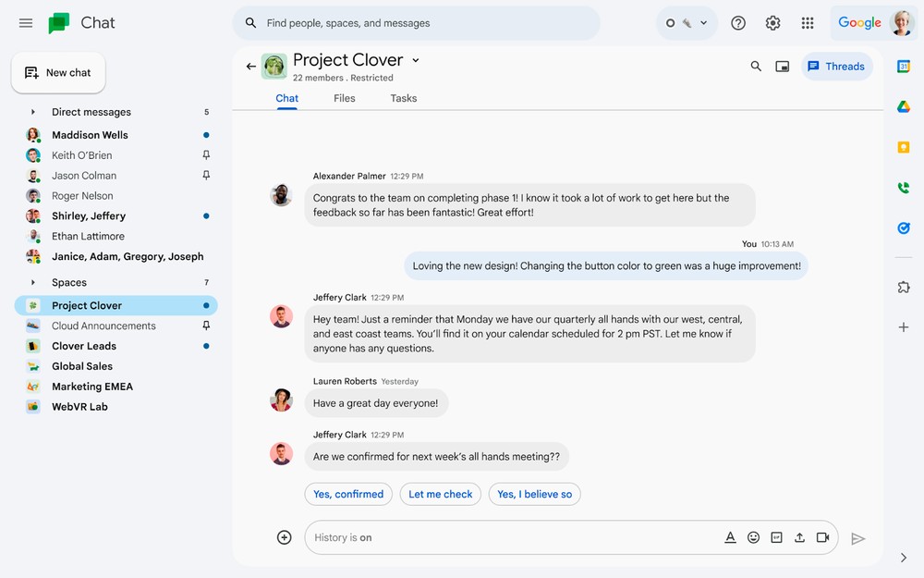Screen dimensions: 924x578
Task: Open Google Tasks in side panel
Action: click(904, 228)
